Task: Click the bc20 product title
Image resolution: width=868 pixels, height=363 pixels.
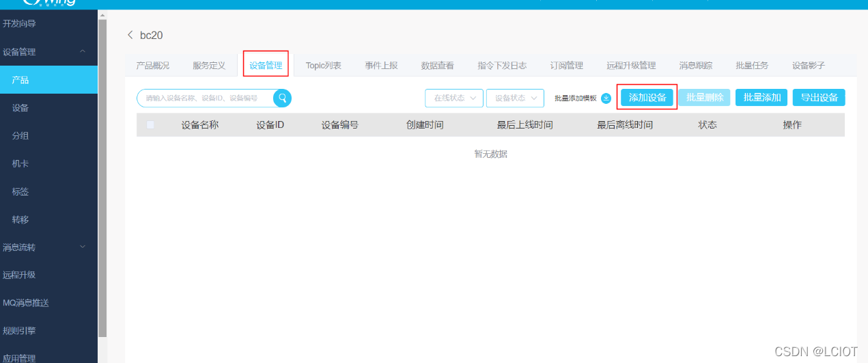Action: 152,36
